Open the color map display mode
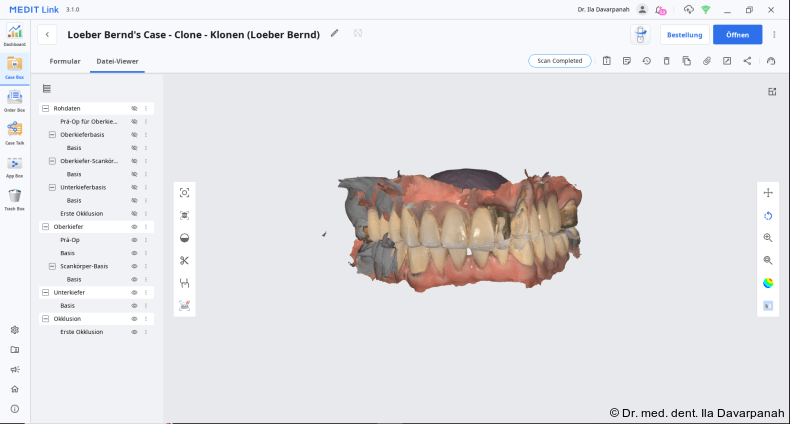 (x=768, y=283)
